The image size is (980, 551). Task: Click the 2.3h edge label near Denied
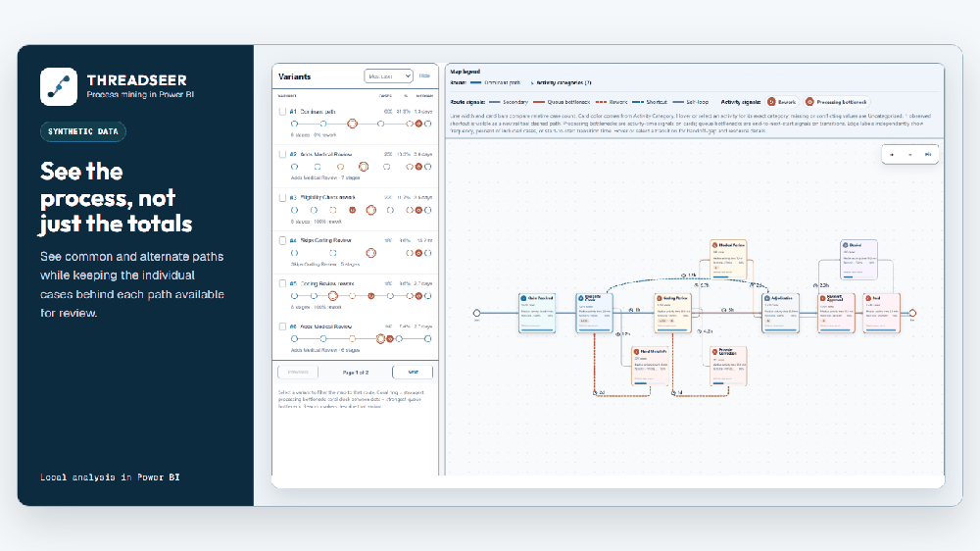(821, 285)
